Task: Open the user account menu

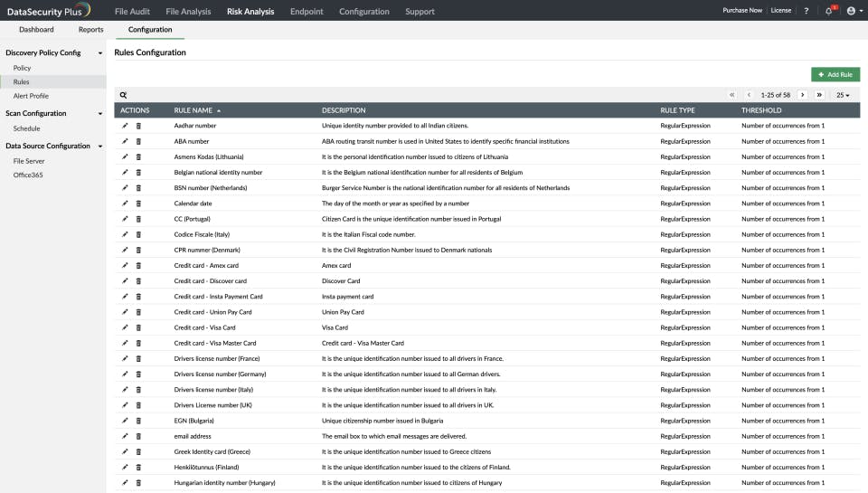Action: pos(852,12)
